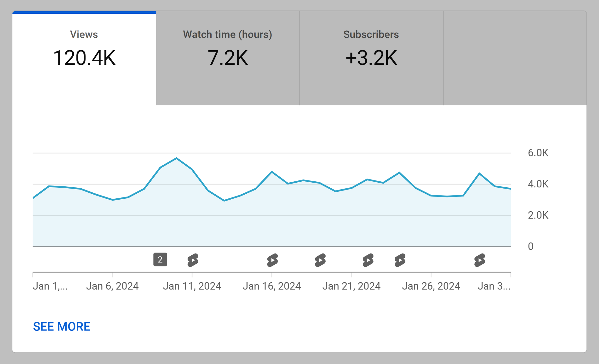Viewport: 599px width, 364px height.
Task: Open the "2" videos published marker badge
Action: click(160, 260)
